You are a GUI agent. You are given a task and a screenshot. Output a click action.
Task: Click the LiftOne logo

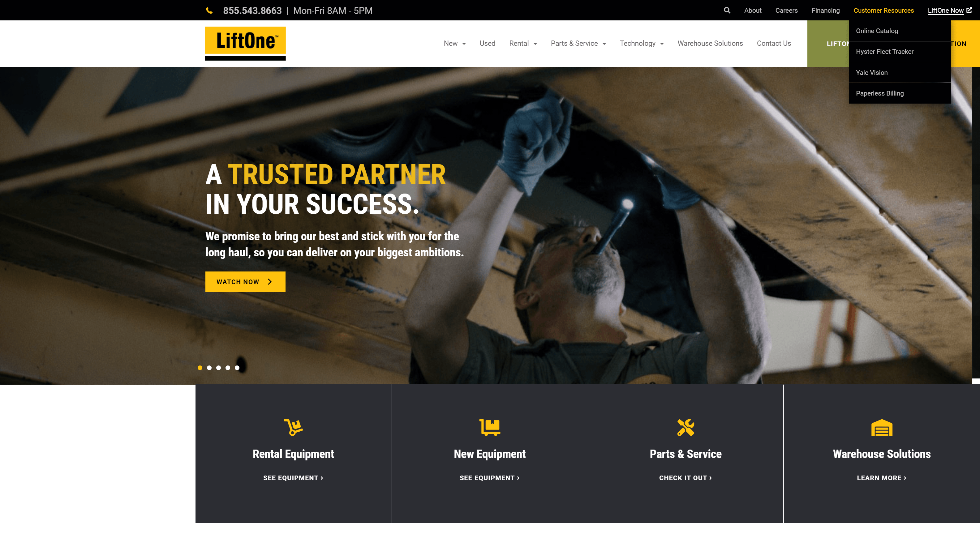click(x=245, y=43)
